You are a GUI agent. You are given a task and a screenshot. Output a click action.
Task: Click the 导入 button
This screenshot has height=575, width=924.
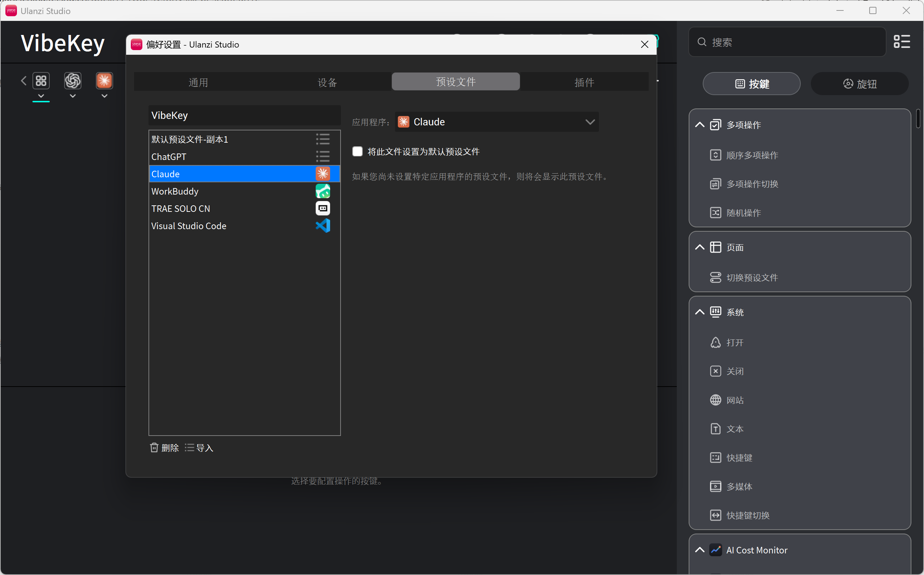tap(199, 448)
